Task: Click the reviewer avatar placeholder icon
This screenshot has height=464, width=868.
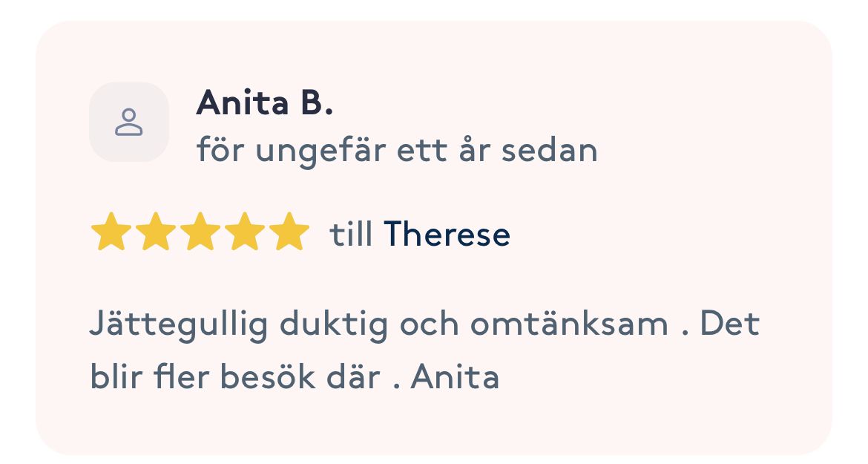Action: [x=129, y=122]
